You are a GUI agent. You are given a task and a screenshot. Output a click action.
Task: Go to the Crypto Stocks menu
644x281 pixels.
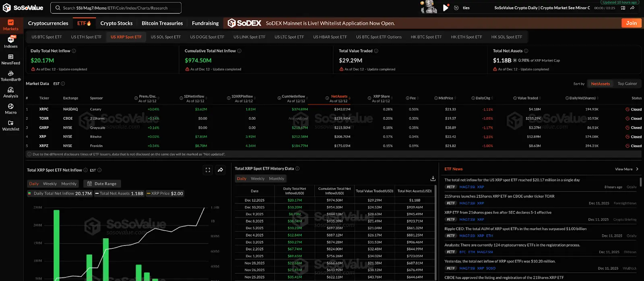click(x=116, y=23)
